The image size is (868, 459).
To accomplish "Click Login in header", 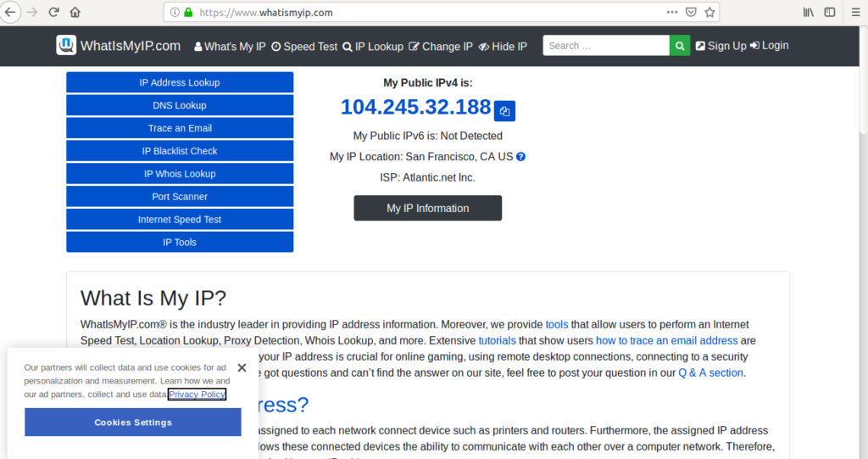I will pyautogui.click(x=770, y=46).
